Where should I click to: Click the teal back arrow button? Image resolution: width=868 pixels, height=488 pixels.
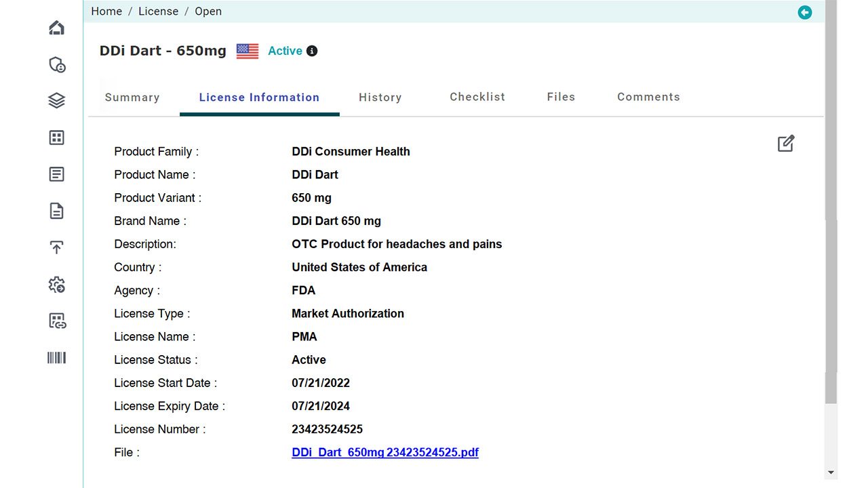(804, 12)
